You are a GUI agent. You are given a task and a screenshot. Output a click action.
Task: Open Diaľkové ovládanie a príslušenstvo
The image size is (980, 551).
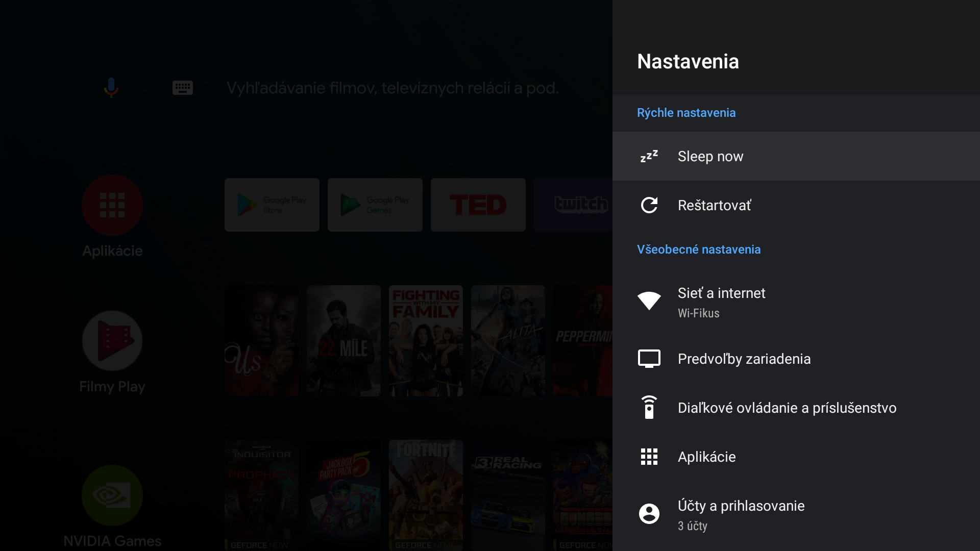point(796,408)
